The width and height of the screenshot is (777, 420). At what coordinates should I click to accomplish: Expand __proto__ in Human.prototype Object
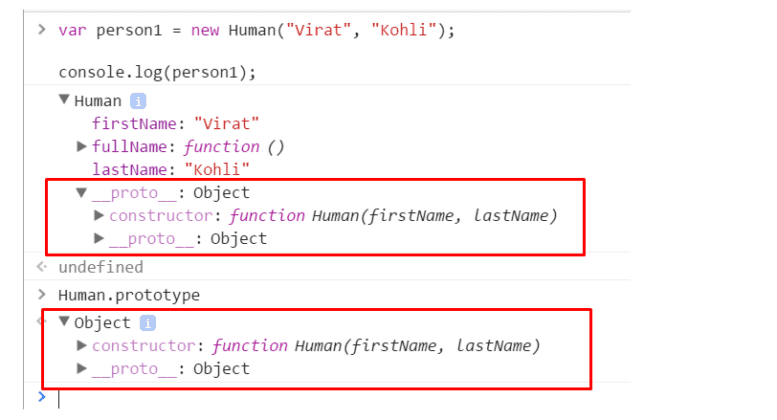pyautogui.click(x=82, y=369)
